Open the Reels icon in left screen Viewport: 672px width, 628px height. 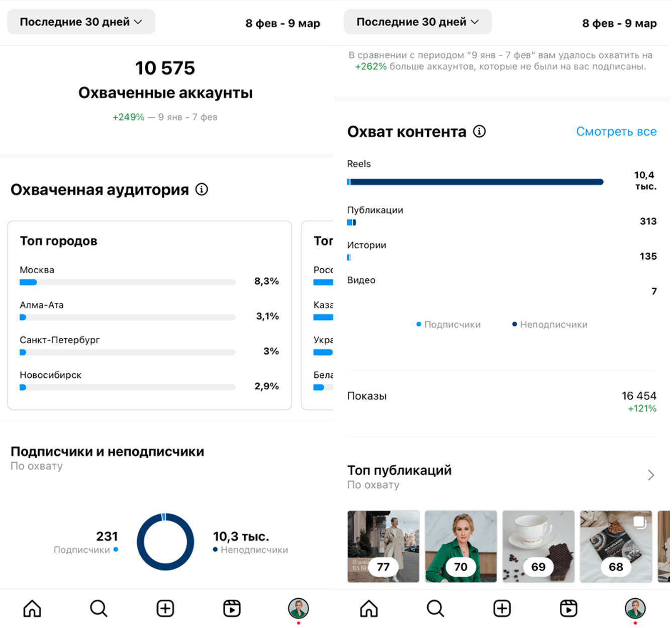coord(232,608)
